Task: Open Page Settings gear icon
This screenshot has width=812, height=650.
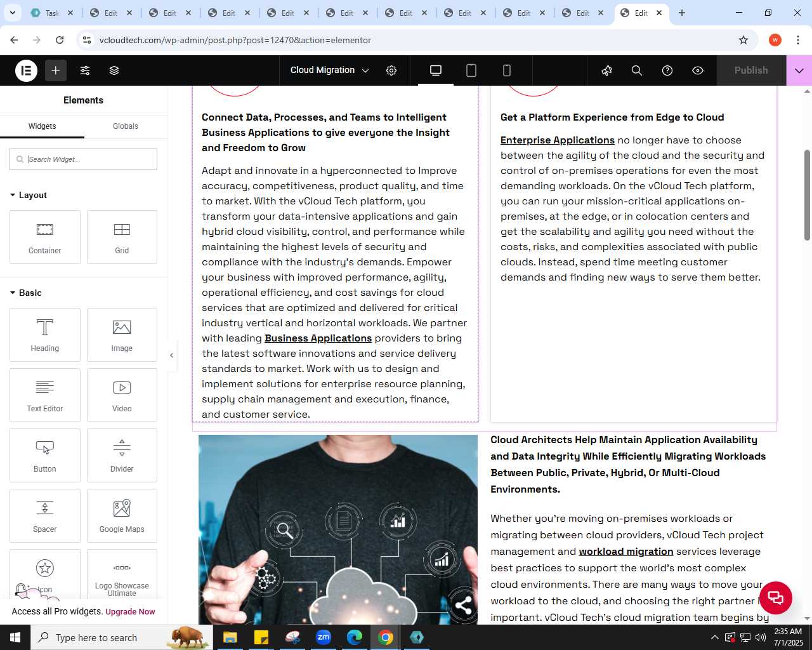Action: click(391, 70)
